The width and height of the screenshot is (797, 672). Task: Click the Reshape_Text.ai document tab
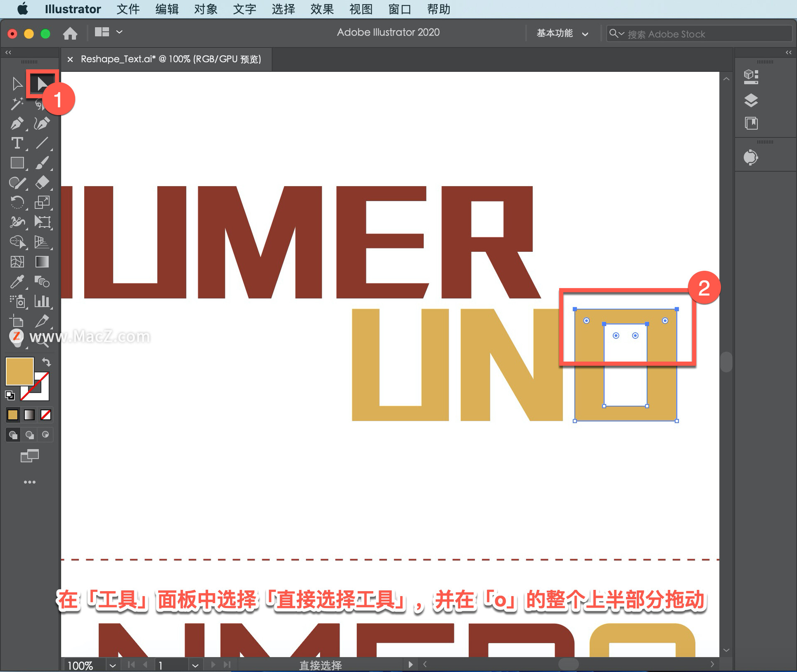[x=171, y=59]
